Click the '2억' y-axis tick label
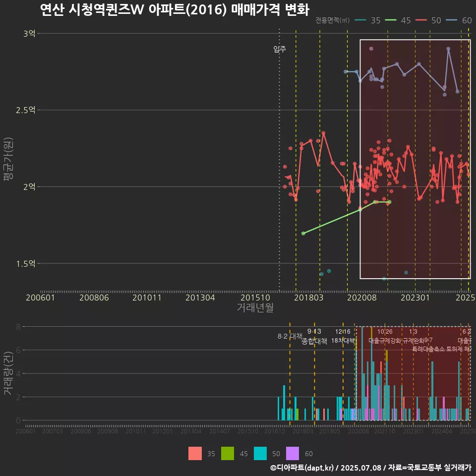Screen dimensions: 476x476 29,187
